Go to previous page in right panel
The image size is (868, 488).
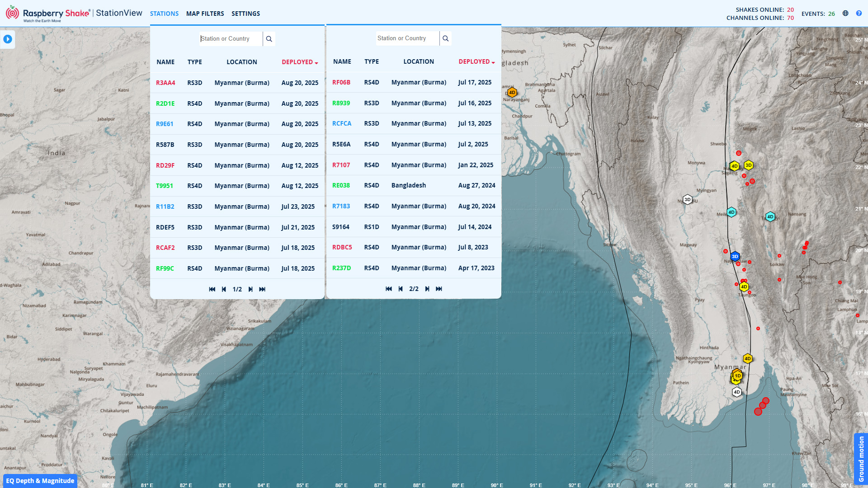[x=401, y=289]
